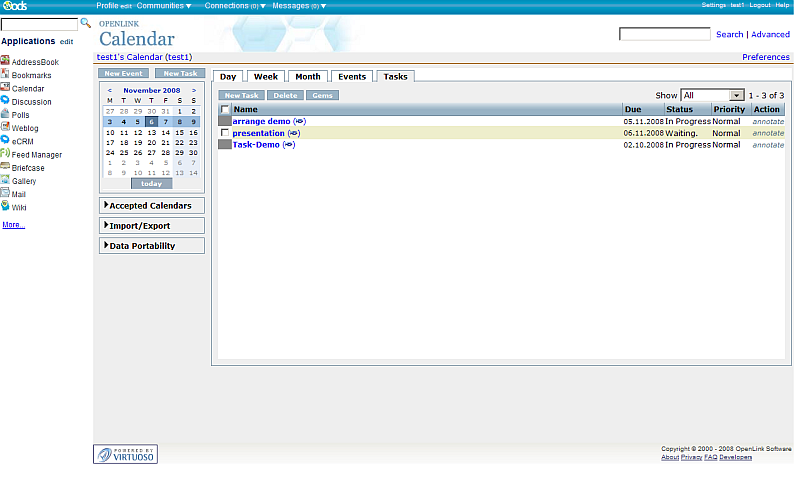
Task: Toggle select-all checkbox in Name header
Action: point(225,109)
